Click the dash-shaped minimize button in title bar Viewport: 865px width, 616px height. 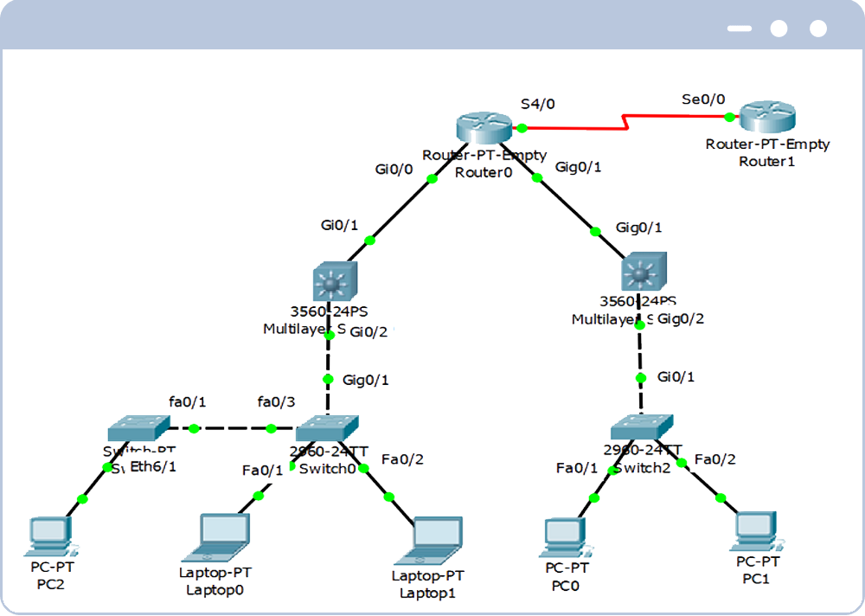click(x=740, y=29)
